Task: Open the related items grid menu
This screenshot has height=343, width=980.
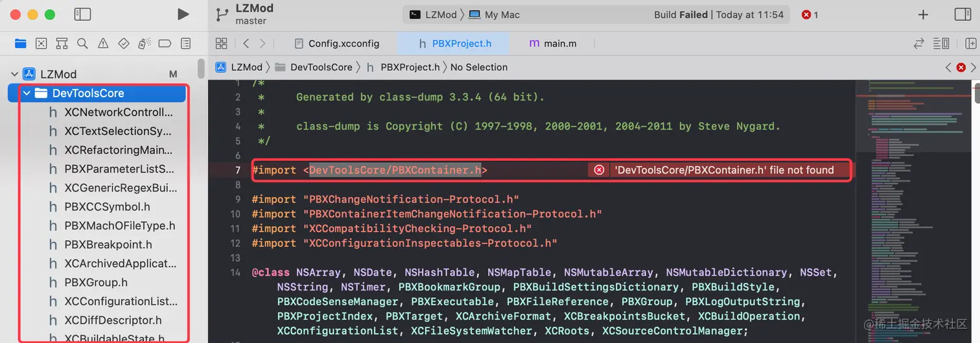Action: 222,43
